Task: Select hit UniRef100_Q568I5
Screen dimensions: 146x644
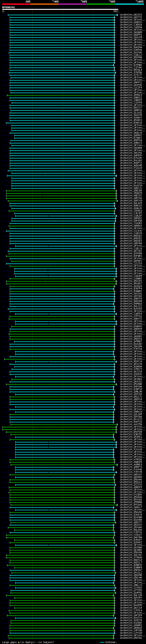Action: tap(131, 193)
